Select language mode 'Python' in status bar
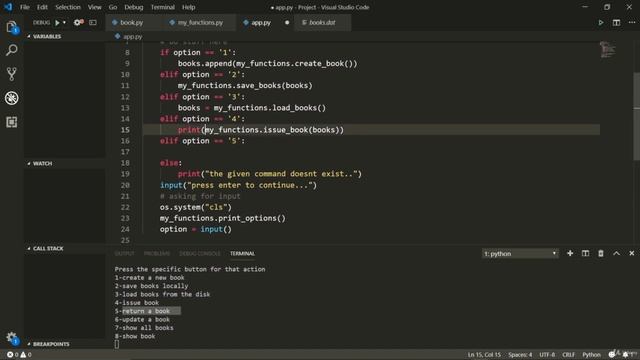Viewport: 640px width, 360px height. pyautogui.click(x=591, y=355)
